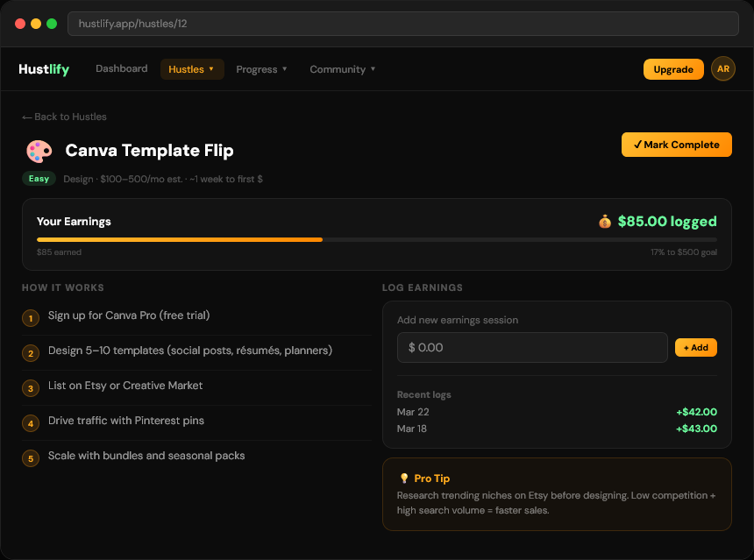Open the AR user avatar
Viewport: 754px width, 560px height.
coord(722,68)
